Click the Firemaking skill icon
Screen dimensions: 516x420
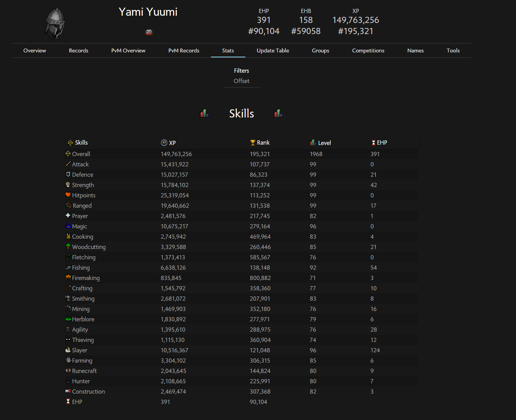68,278
